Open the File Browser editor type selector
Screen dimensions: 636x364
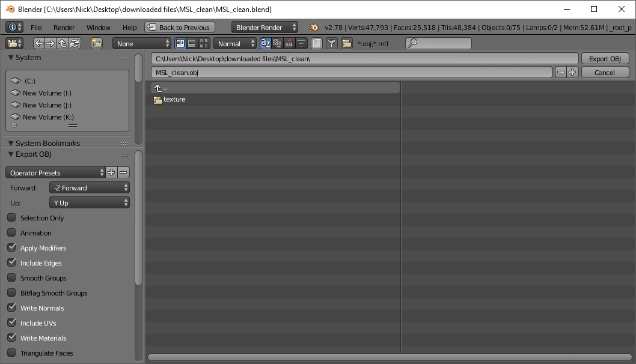click(x=14, y=43)
